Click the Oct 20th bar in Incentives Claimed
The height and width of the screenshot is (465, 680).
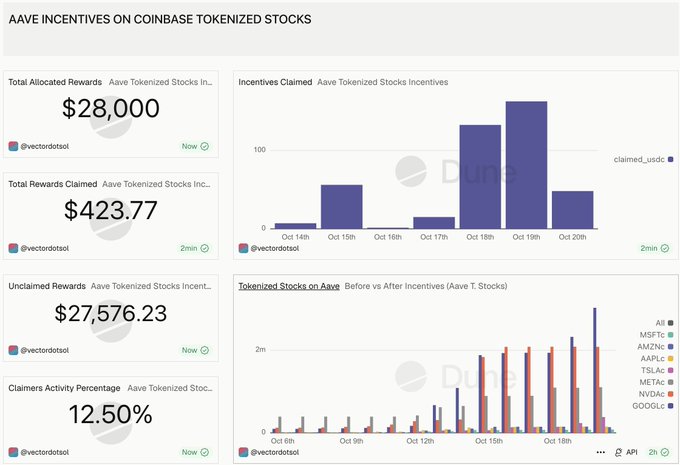(x=572, y=210)
